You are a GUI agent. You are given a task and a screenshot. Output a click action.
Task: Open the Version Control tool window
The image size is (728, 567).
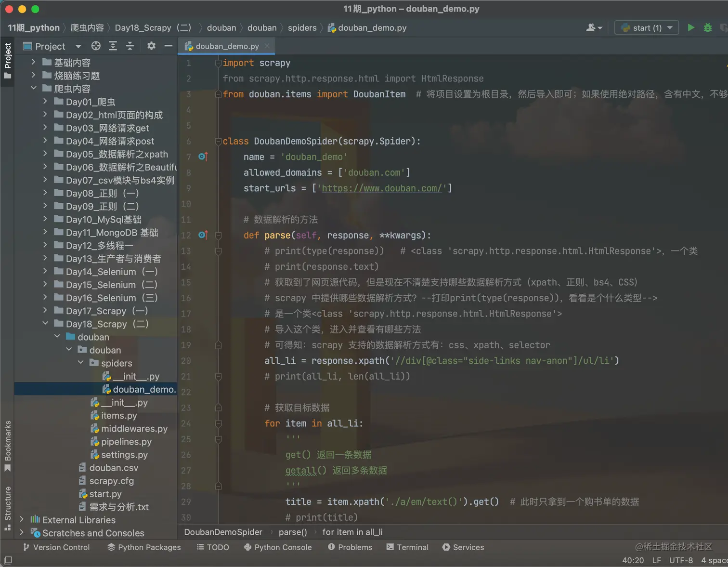coord(56,547)
